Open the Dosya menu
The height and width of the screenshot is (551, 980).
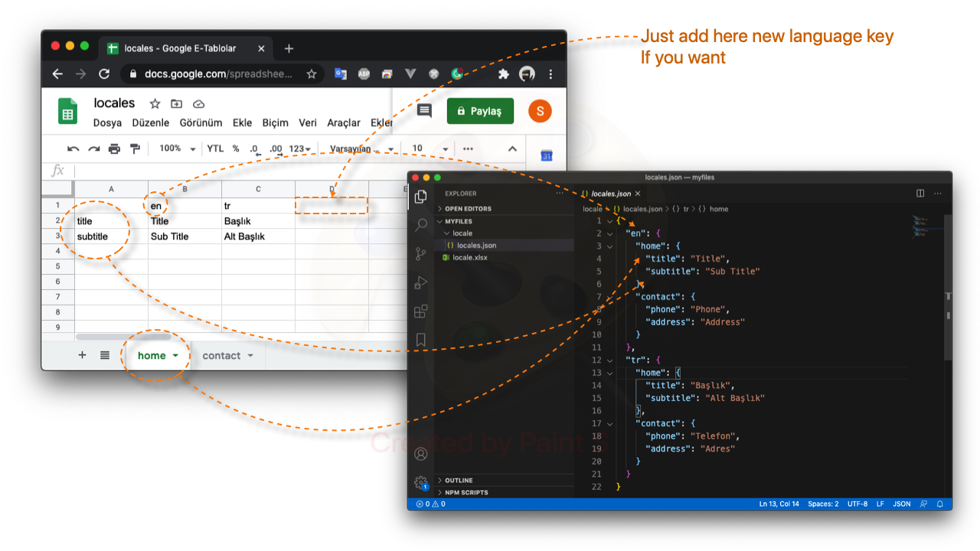(107, 122)
